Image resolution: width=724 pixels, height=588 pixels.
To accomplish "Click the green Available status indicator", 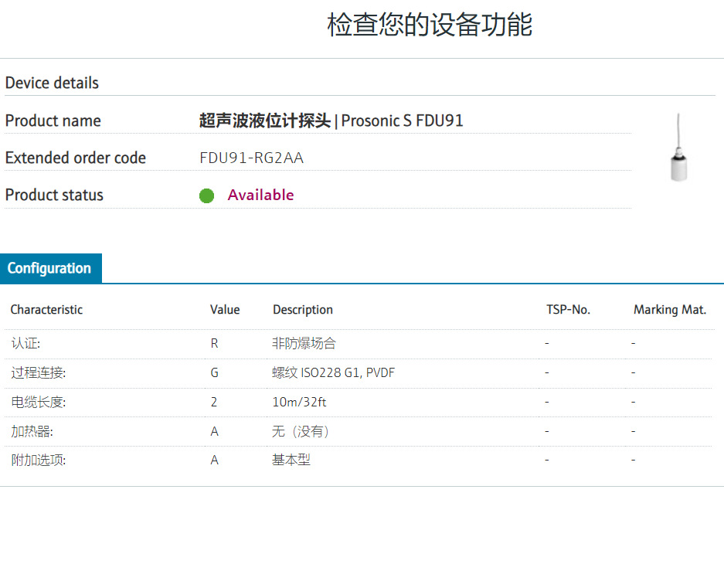I will coord(206,195).
